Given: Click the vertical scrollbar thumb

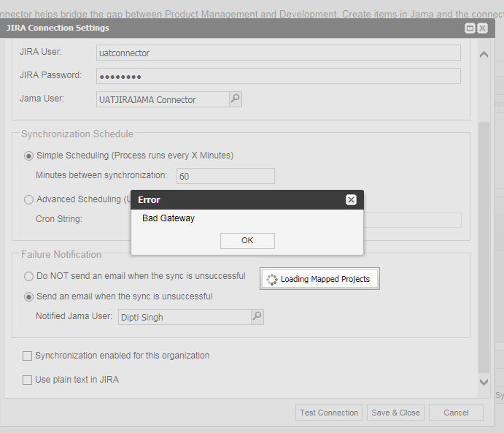Looking at the screenshot, I should tap(484, 248).
